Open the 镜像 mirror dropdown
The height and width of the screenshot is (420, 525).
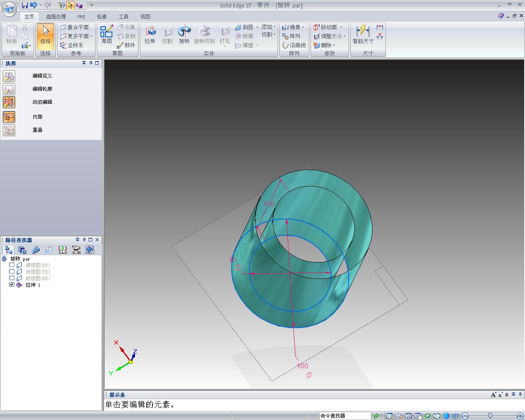click(303, 27)
